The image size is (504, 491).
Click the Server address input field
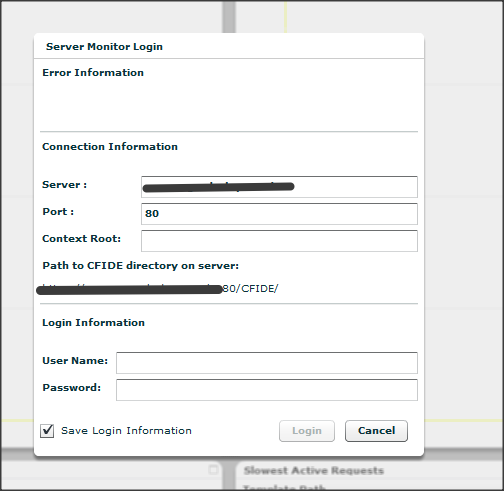[279, 187]
